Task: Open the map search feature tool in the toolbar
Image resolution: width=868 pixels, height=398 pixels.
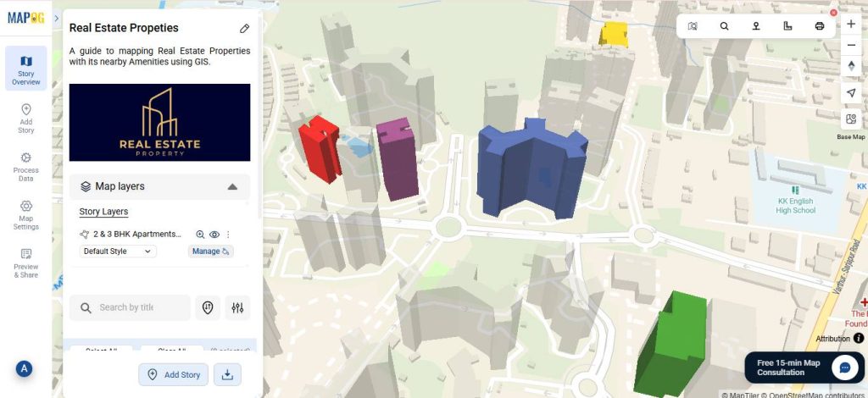Action: (x=693, y=26)
